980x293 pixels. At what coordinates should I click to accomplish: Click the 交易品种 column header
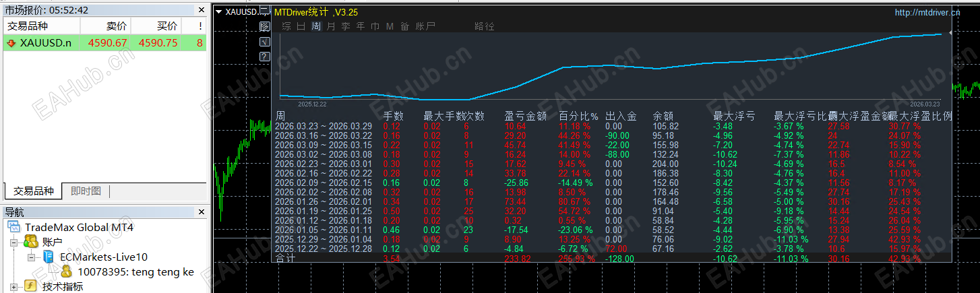coord(42,26)
